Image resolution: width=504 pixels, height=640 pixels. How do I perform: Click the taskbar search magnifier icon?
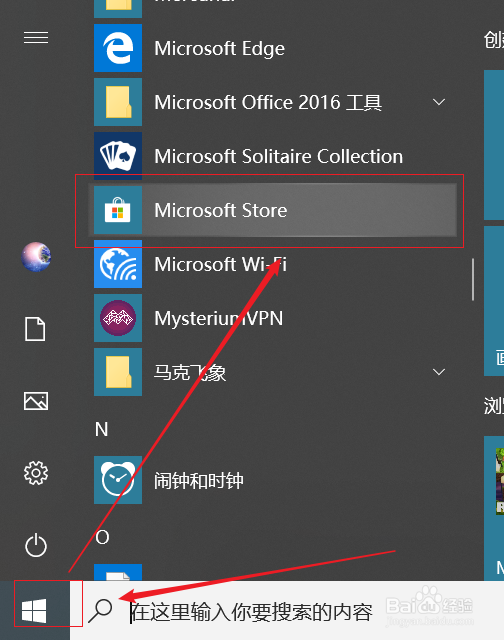coord(100,611)
